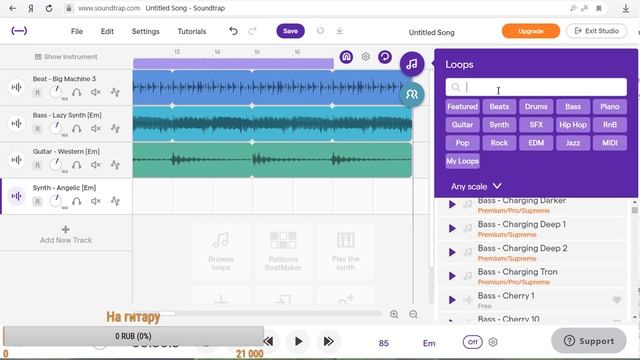Toggle the metronome Off switch

[472, 342]
